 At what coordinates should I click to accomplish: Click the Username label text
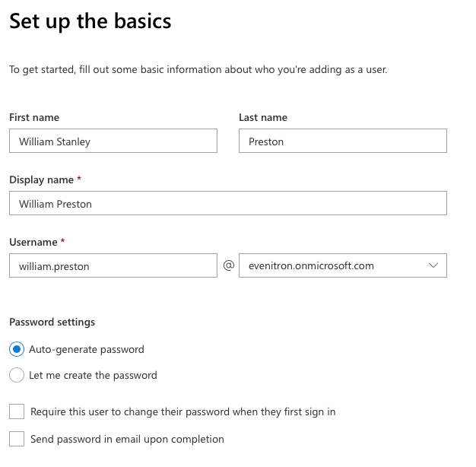pos(33,243)
